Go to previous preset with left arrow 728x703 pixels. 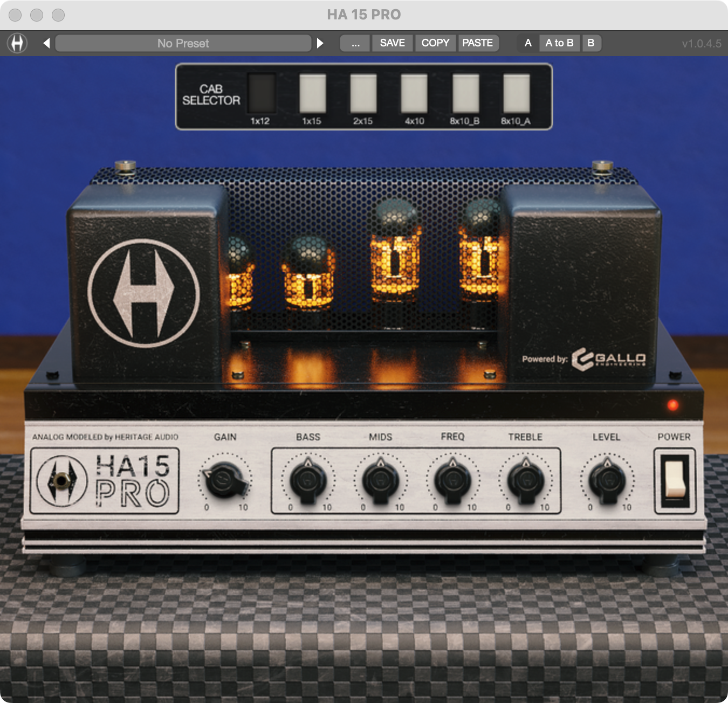(x=46, y=43)
